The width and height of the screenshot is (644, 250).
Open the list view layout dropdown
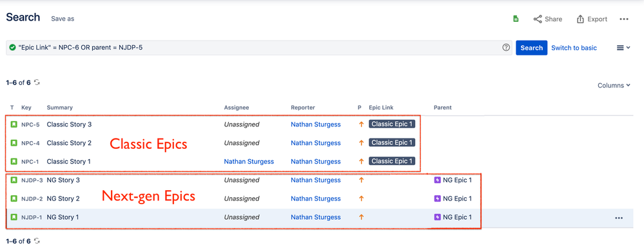click(623, 48)
